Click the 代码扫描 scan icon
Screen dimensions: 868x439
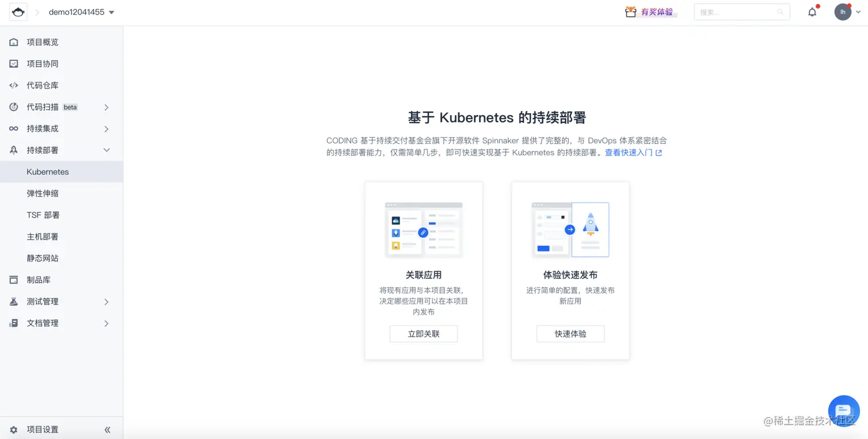point(14,107)
